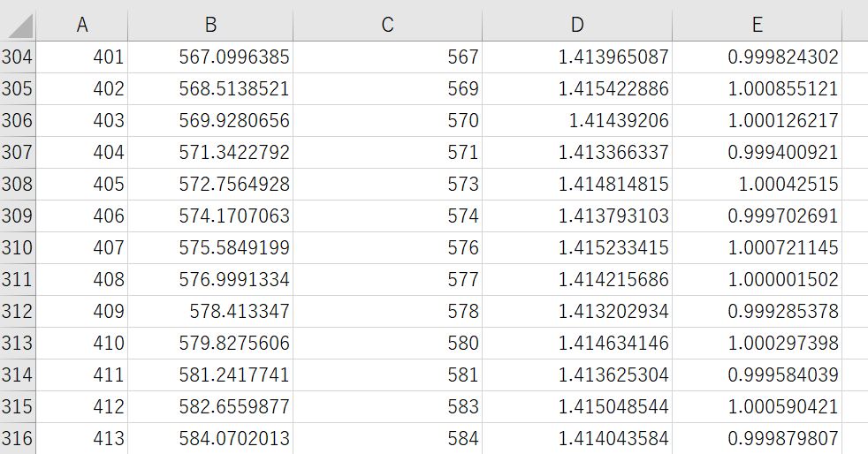Click cell with value 567 in column C
Image resolution: width=868 pixels, height=454 pixels.
387,57
